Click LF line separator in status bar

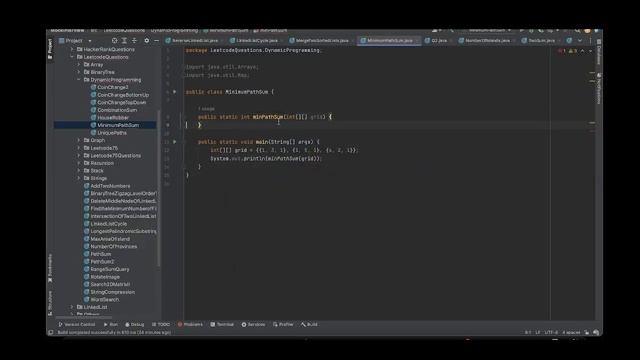pos(538,333)
